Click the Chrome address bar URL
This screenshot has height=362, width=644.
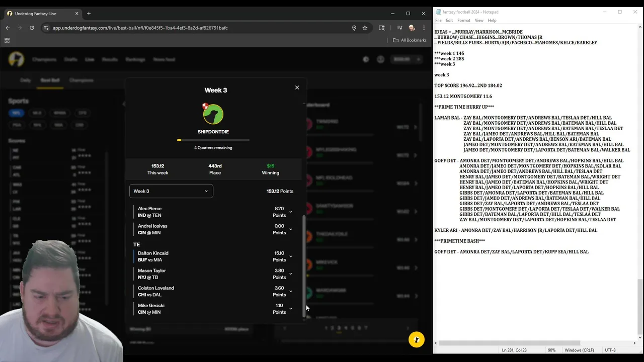140,28
